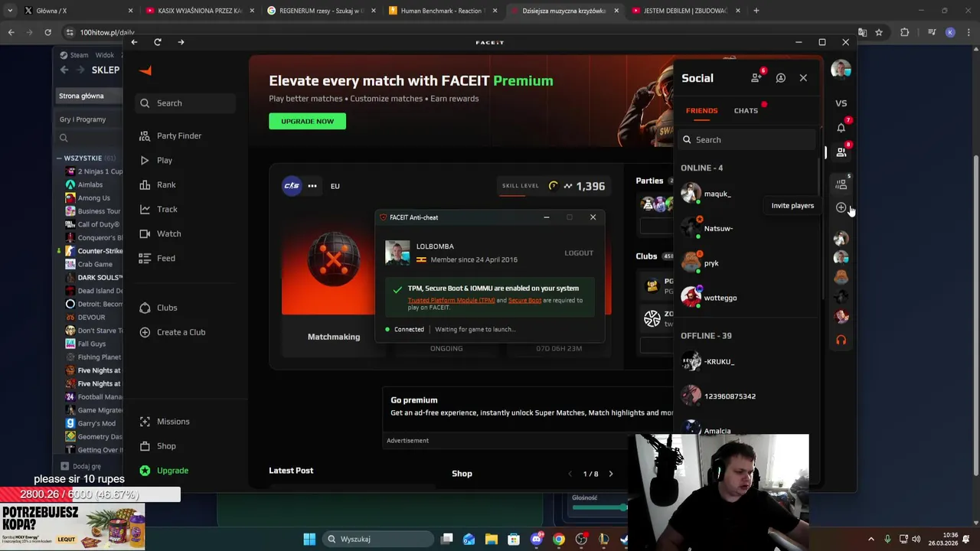Image resolution: width=980 pixels, height=551 pixels.
Task: Go to next page in Shop carousel
Action: coord(610,474)
